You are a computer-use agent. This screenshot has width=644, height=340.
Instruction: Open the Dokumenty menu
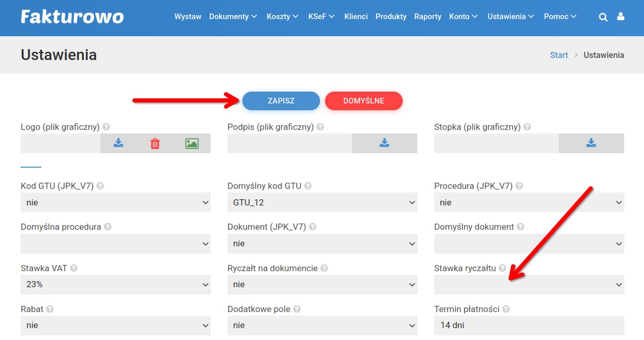coord(233,17)
